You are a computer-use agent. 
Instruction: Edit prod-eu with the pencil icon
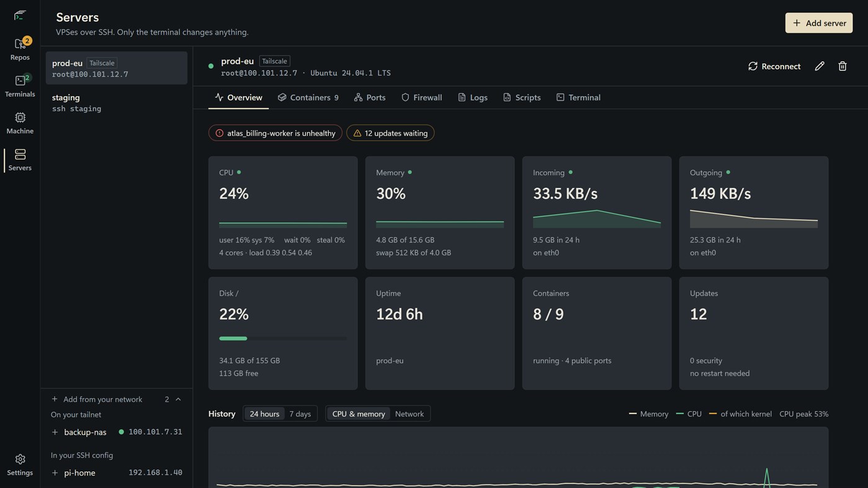click(820, 66)
